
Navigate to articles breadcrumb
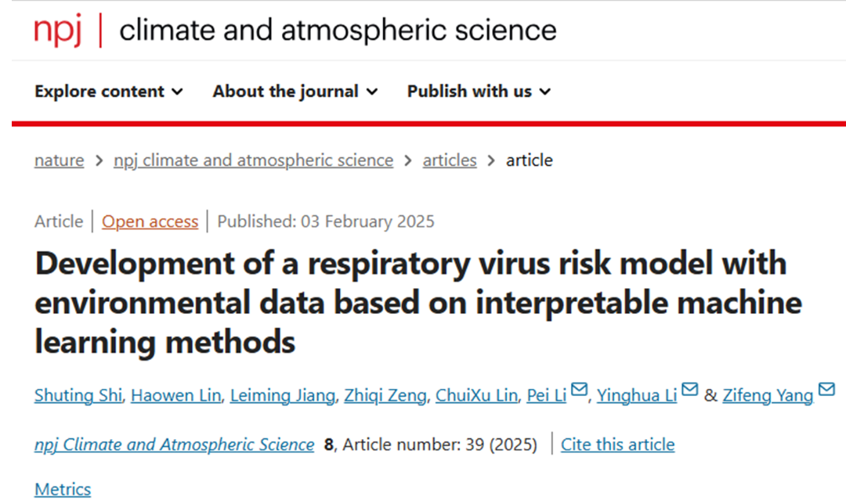(450, 160)
